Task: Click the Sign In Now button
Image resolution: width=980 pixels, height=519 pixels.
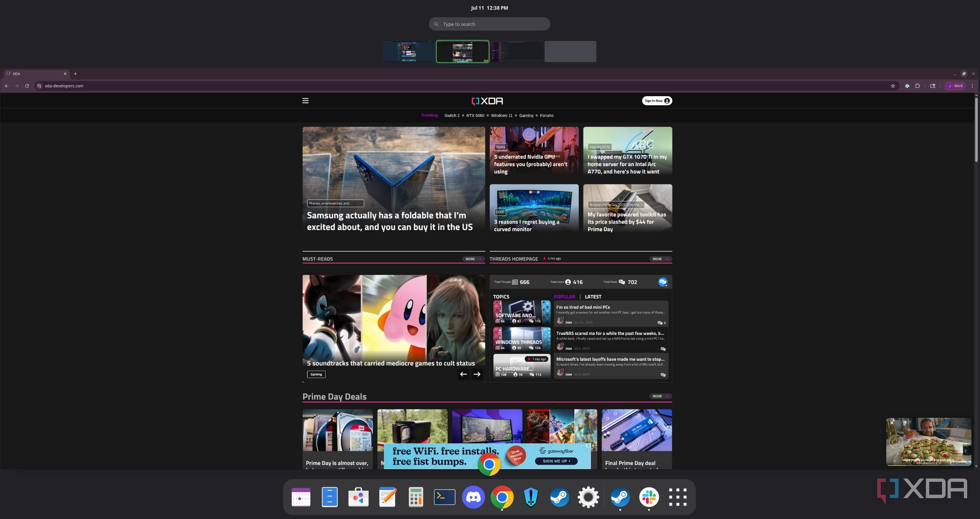Action: tap(657, 101)
